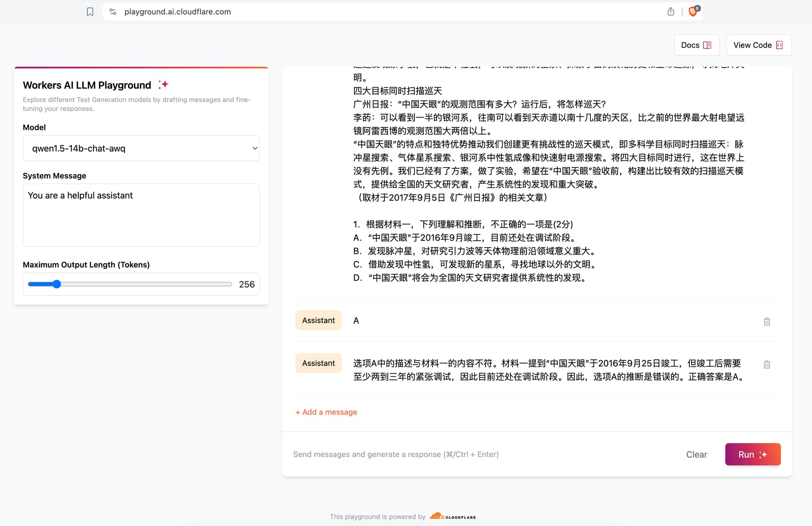Click the address bar URL playground.ai.cloudflare.com
Viewport: 812px width, 526px height.
click(x=178, y=12)
